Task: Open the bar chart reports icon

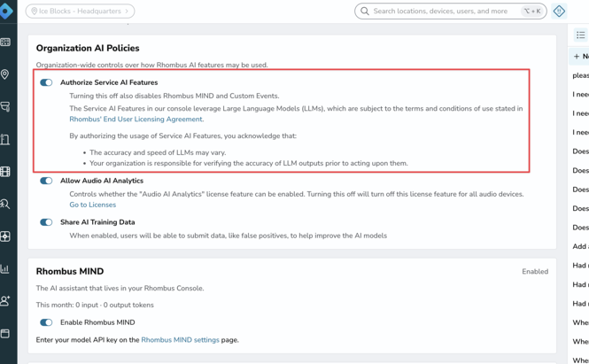Action: [x=5, y=268]
